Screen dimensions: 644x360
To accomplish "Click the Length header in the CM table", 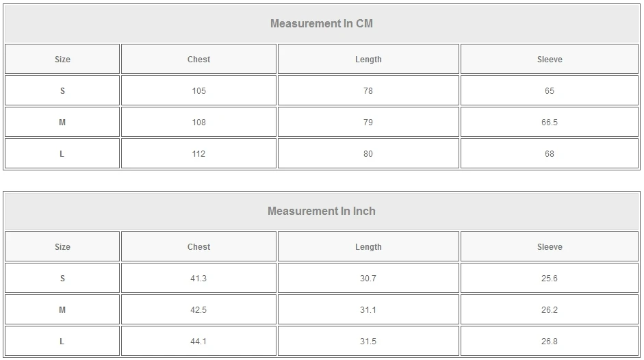I will pyautogui.click(x=368, y=60).
